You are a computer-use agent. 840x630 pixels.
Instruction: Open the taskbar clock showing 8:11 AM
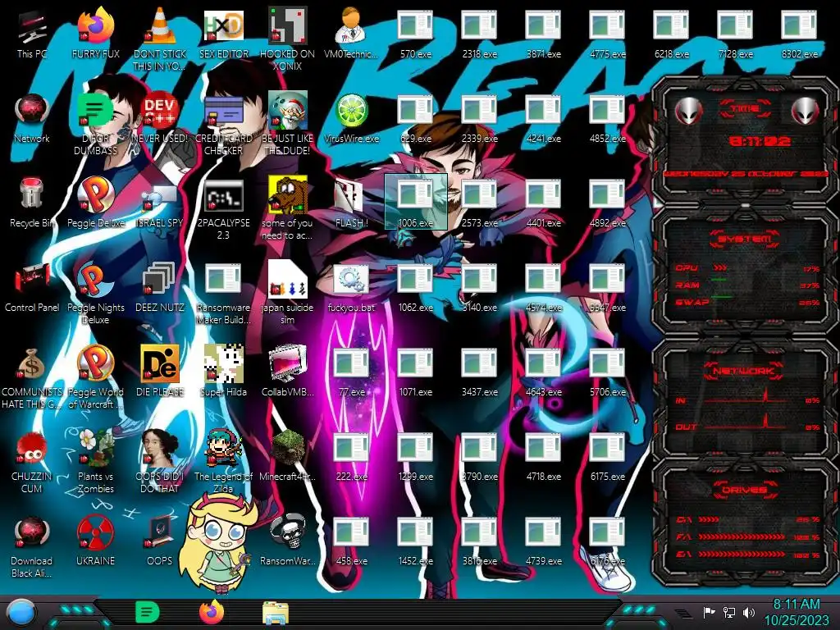(x=797, y=612)
